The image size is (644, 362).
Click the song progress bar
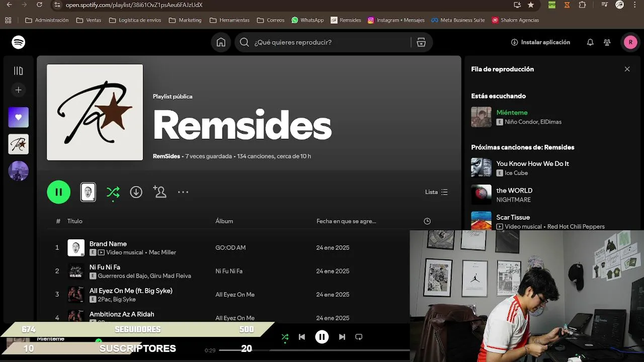[314, 350]
